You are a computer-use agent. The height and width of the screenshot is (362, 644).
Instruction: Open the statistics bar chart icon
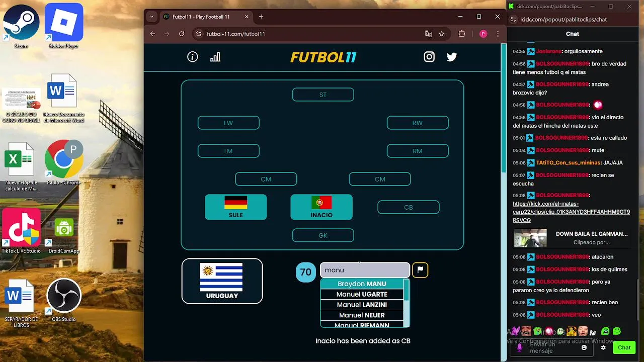pos(215,57)
